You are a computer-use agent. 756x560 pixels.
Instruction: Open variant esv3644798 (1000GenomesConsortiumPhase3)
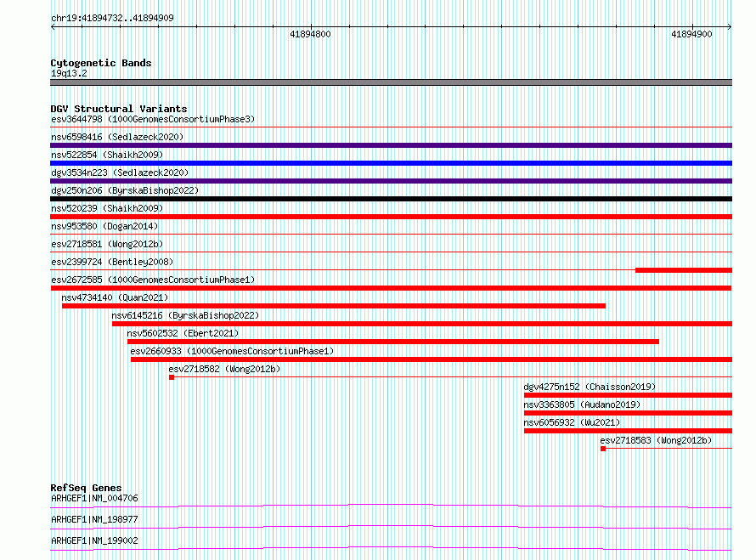(x=153, y=119)
